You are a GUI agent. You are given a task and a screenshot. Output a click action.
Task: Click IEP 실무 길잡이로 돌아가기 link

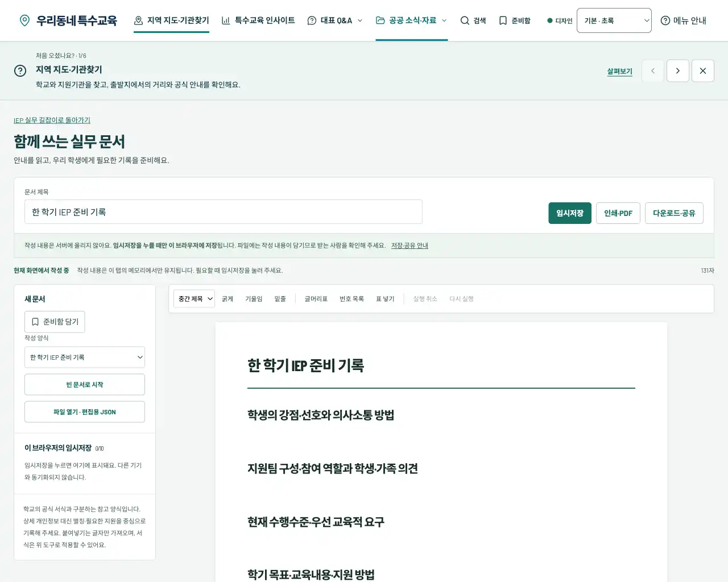tap(52, 120)
